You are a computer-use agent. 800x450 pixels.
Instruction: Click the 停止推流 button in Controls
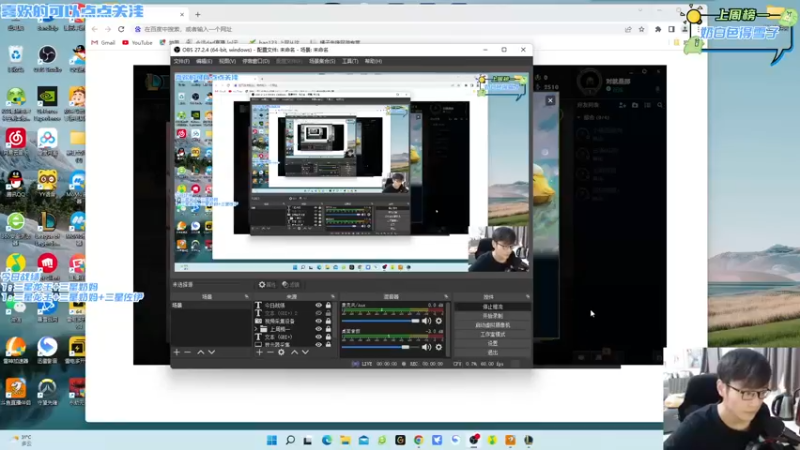click(492, 307)
